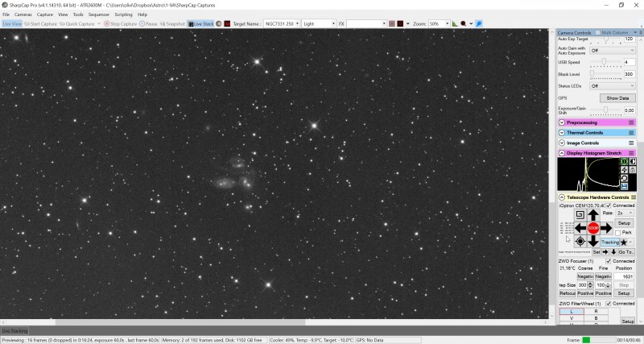Image resolution: width=644 pixels, height=344 pixels.
Task: Slew the mount up with the up arrow
Action: click(593, 215)
